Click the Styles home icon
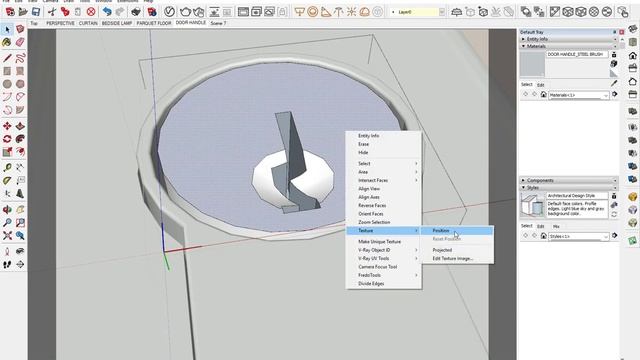640x360 pixels. point(543,236)
